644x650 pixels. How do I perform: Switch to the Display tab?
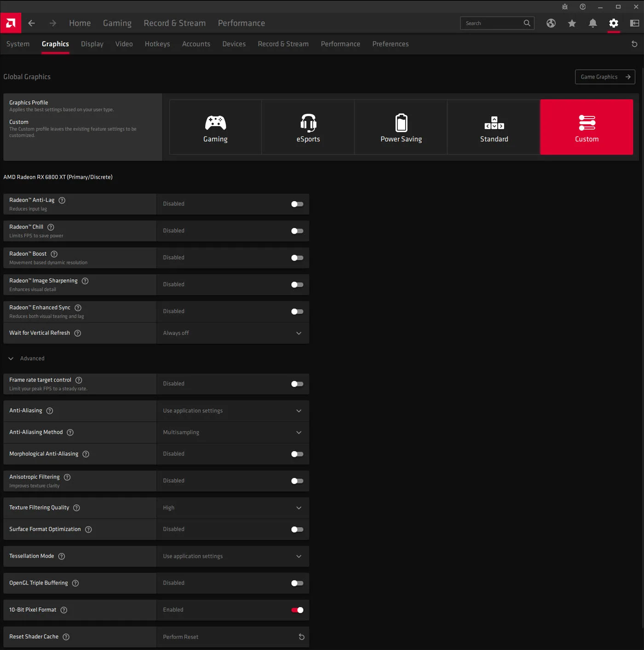tap(92, 44)
